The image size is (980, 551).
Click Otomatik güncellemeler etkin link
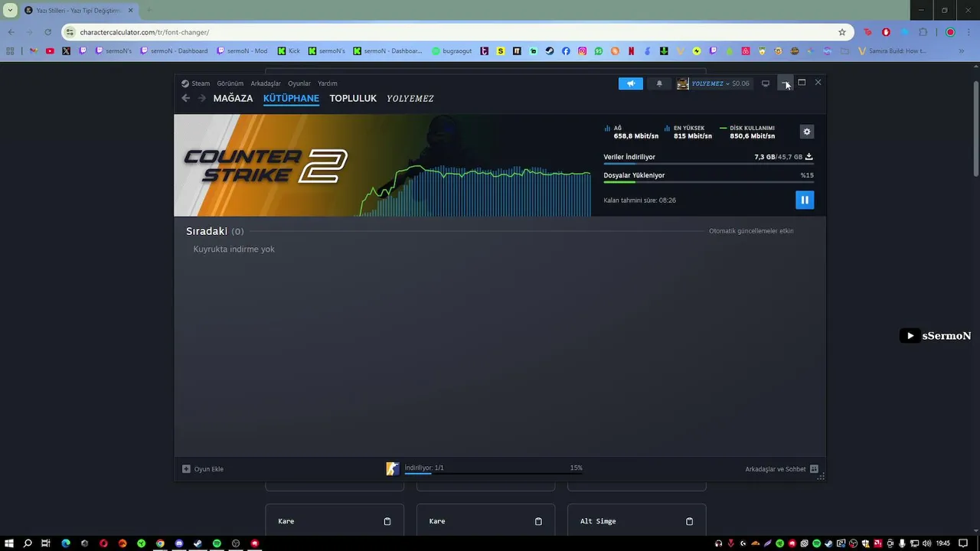click(x=751, y=231)
